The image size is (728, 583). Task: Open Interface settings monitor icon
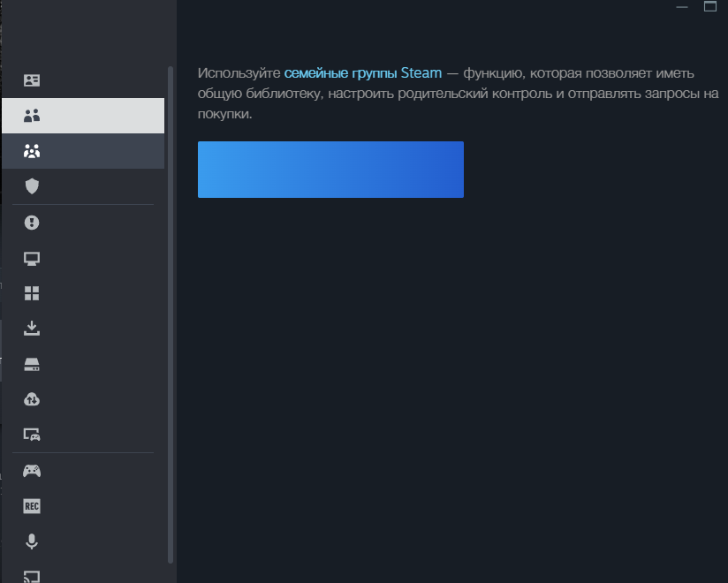(x=32, y=259)
